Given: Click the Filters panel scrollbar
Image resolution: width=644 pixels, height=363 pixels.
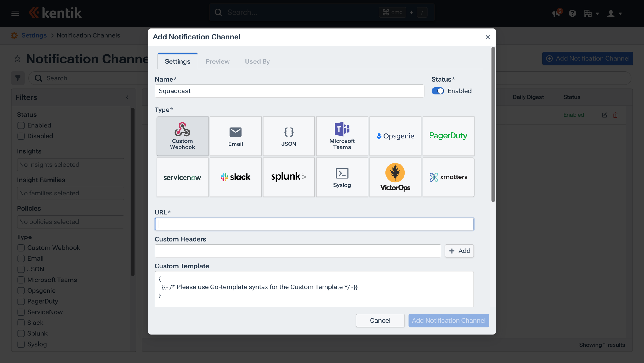Looking at the screenshot, I should click(x=133, y=192).
